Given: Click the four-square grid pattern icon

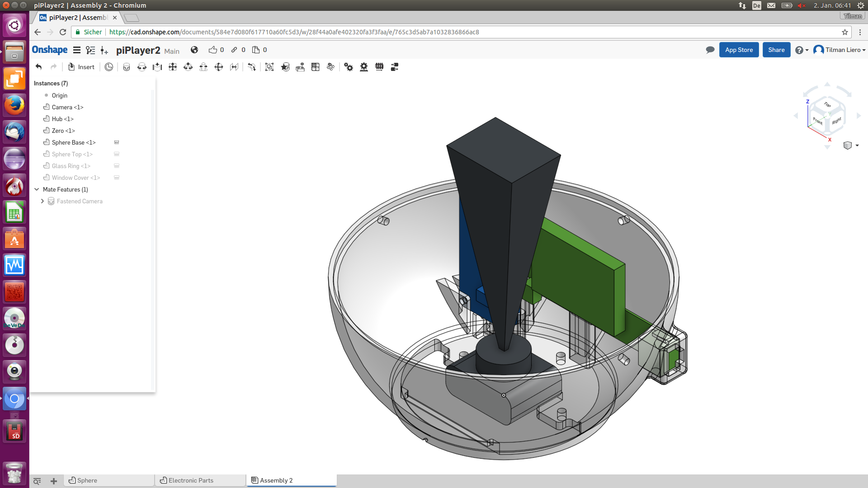Looking at the screenshot, I should [316, 67].
